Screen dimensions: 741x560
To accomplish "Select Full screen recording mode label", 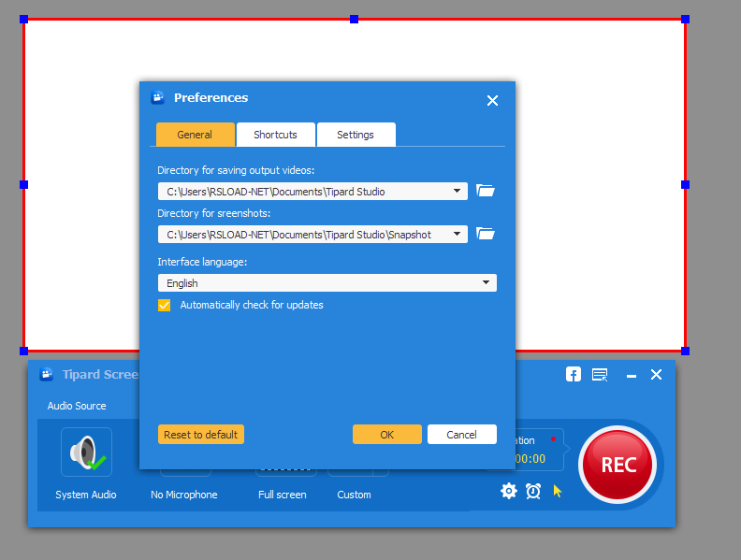I will point(283,495).
